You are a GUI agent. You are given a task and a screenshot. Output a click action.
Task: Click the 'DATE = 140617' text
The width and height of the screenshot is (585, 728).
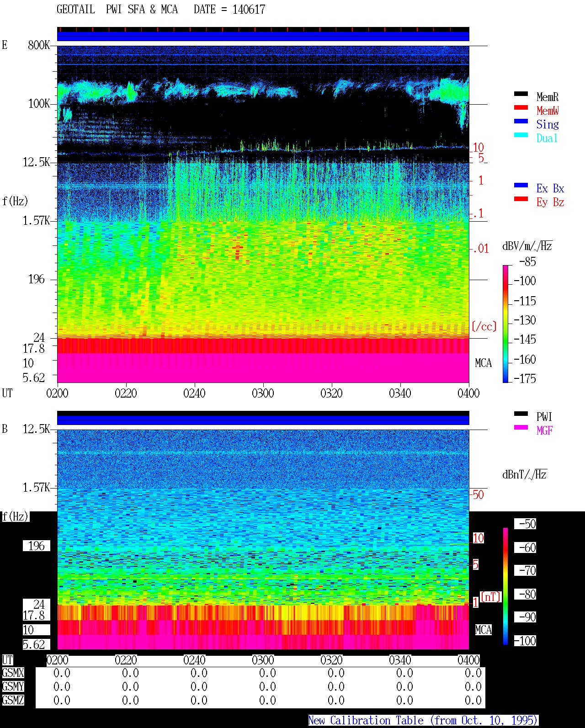click(229, 10)
